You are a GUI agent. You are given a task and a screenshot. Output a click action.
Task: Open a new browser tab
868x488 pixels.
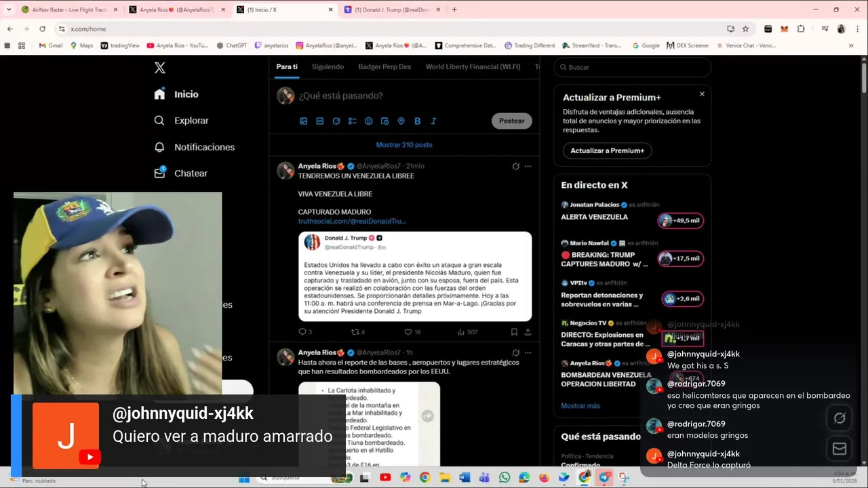tap(454, 9)
